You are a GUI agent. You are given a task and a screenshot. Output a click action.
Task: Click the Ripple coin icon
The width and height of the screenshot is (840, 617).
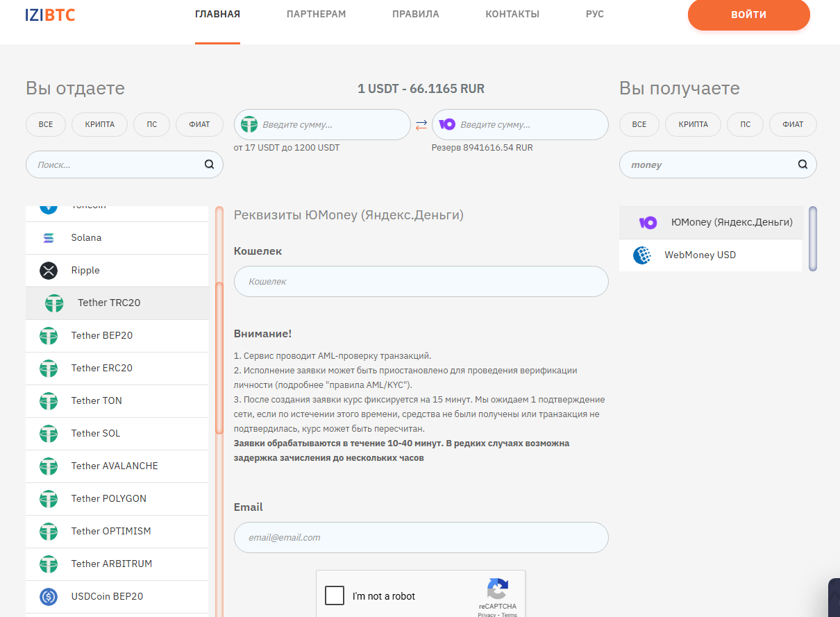[49, 271]
